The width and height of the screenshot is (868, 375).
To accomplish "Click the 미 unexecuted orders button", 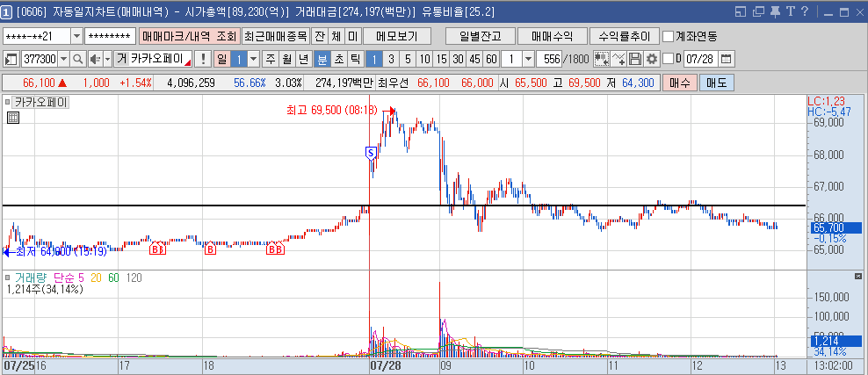I will (x=352, y=37).
